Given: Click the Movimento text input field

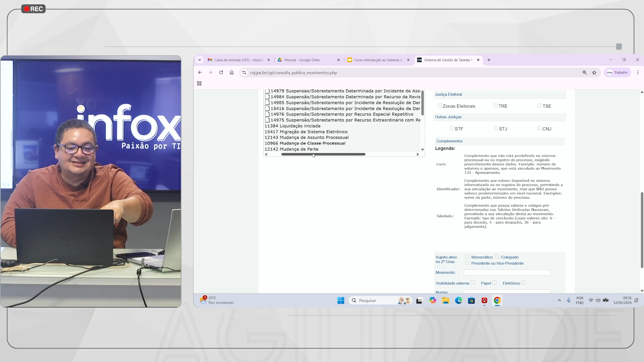Looking at the screenshot, I should point(506,273).
